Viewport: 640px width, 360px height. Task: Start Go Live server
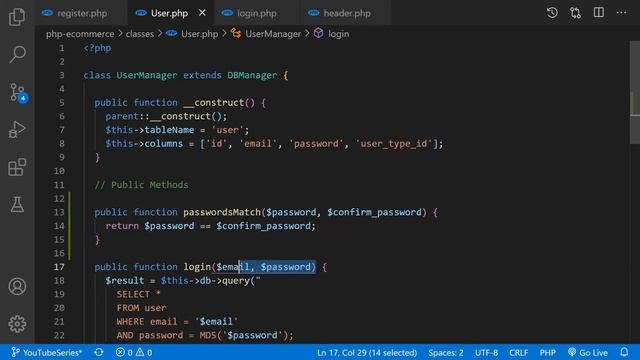(588, 352)
